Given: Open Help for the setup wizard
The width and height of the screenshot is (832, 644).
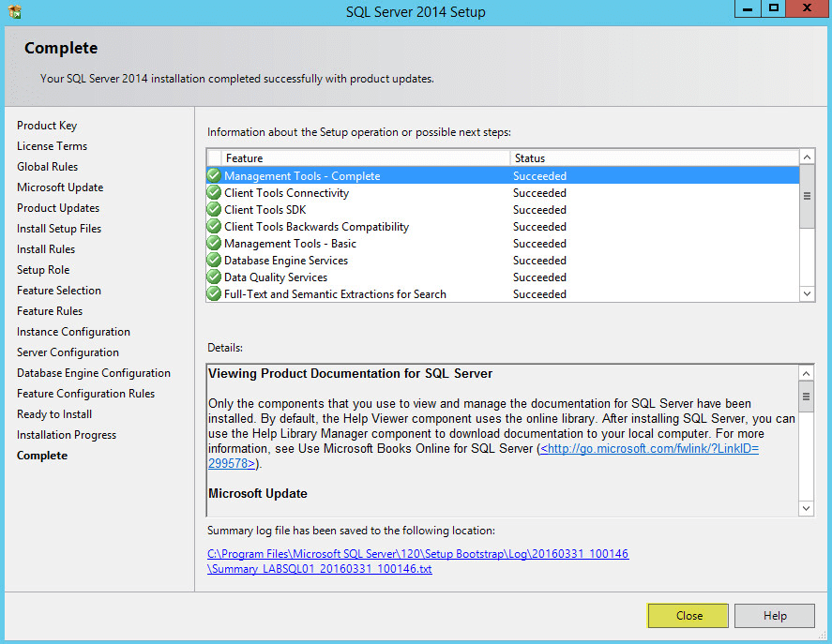Looking at the screenshot, I should tap(775, 615).
